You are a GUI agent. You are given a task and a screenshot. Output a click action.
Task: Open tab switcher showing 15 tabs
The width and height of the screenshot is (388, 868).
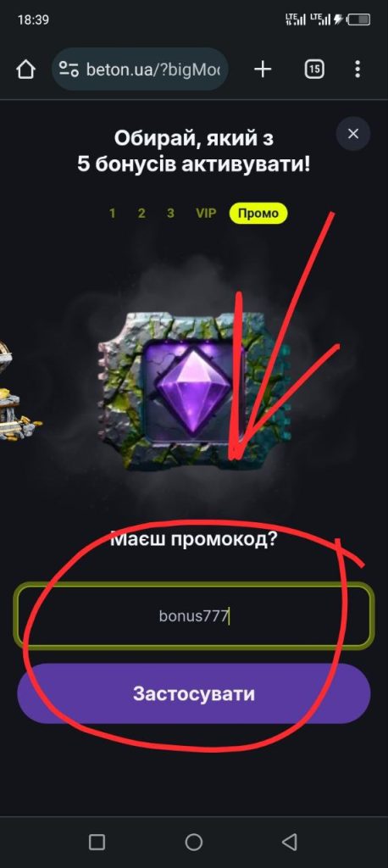coord(314,70)
